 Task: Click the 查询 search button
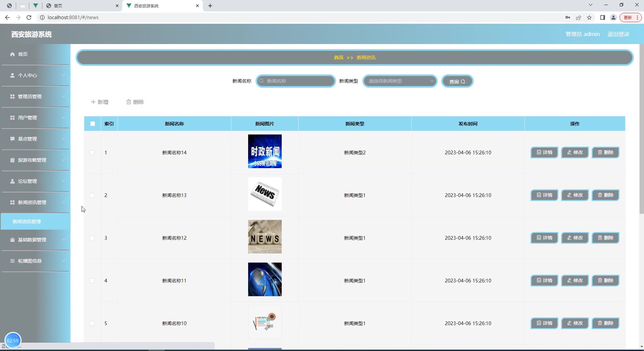point(457,81)
